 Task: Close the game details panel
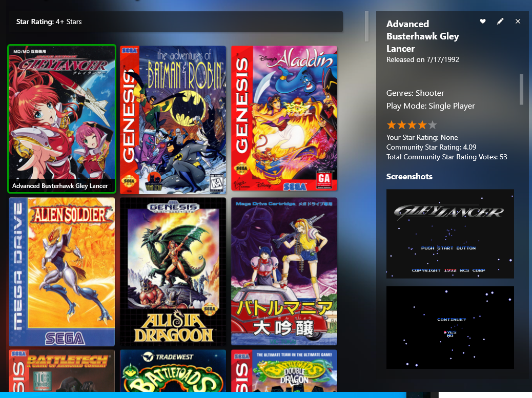518,22
